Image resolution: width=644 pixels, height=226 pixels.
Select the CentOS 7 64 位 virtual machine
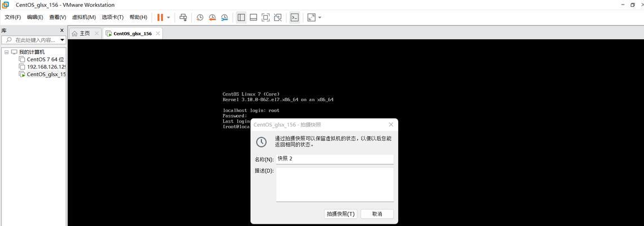tap(45, 59)
